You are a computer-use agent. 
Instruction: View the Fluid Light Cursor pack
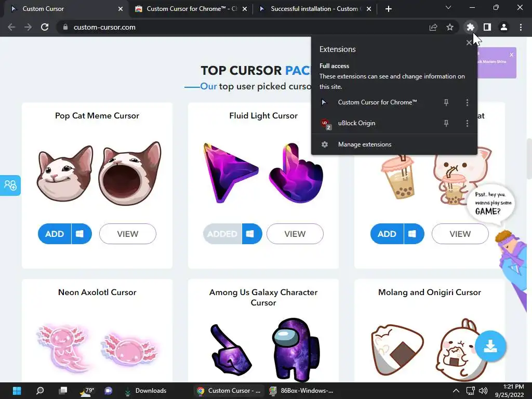click(295, 234)
